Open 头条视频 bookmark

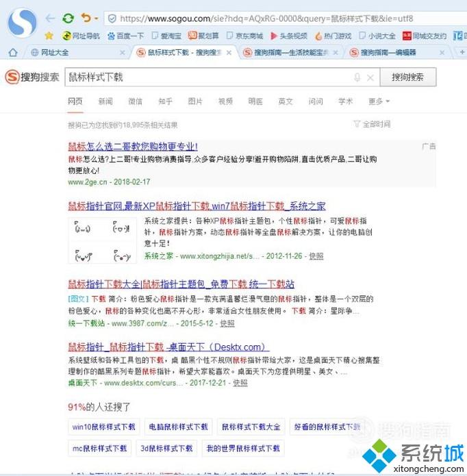(289, 36)
